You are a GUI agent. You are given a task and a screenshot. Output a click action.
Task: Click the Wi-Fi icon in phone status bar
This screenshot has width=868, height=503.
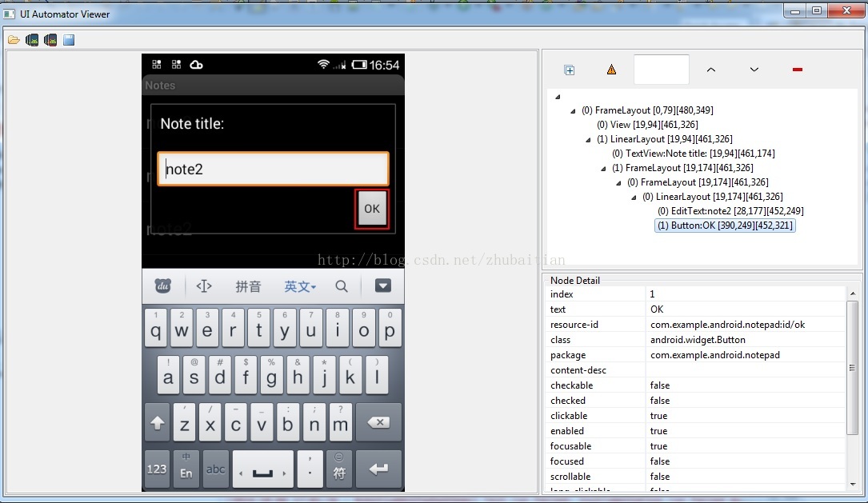coord(323,65)
